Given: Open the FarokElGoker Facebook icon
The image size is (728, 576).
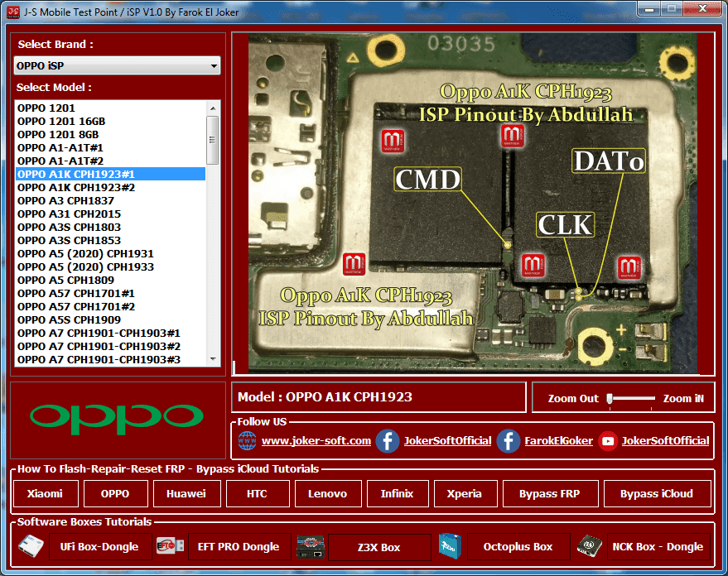Looking at the screenshot, I should click(x=507, y=442).
